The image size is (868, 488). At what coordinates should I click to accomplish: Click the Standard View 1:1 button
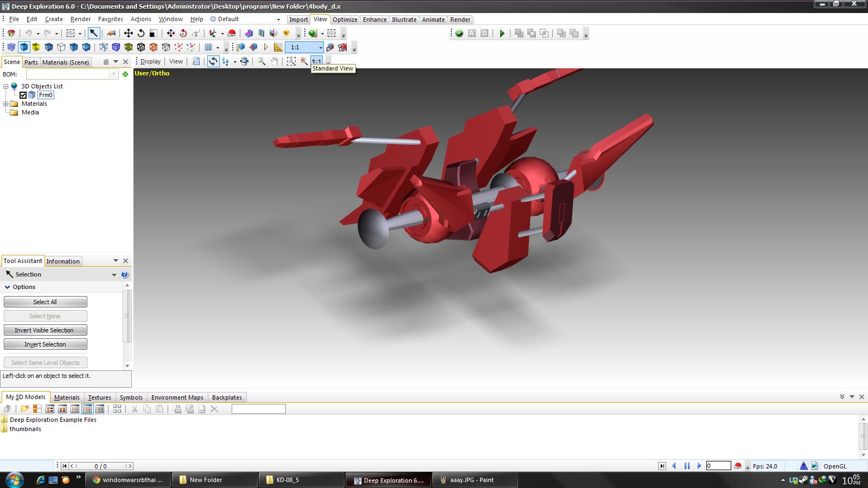click(316, 61)
